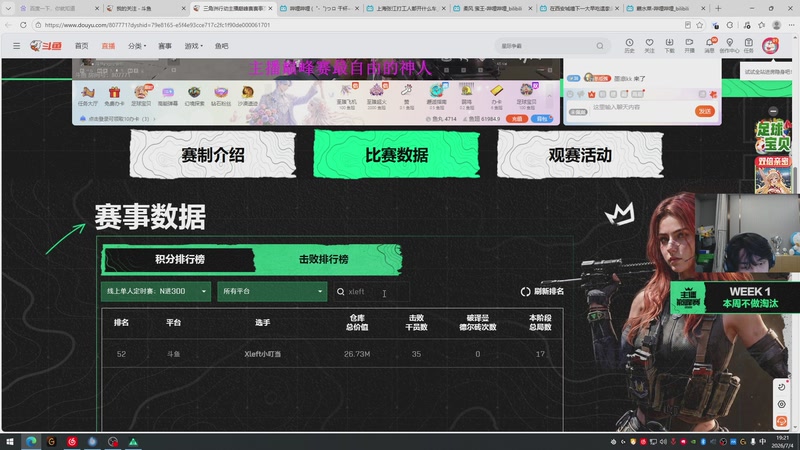
Task: Click the 开播 start-streaming icon
Action: point(689,45)
